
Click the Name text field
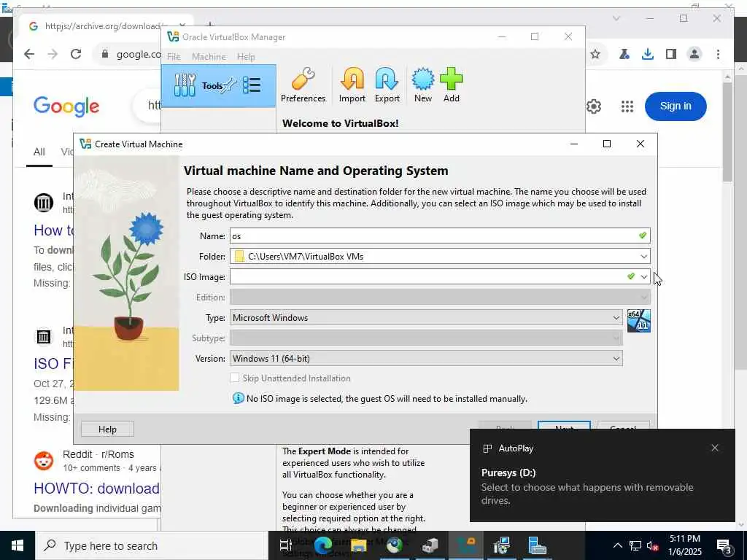440,236
